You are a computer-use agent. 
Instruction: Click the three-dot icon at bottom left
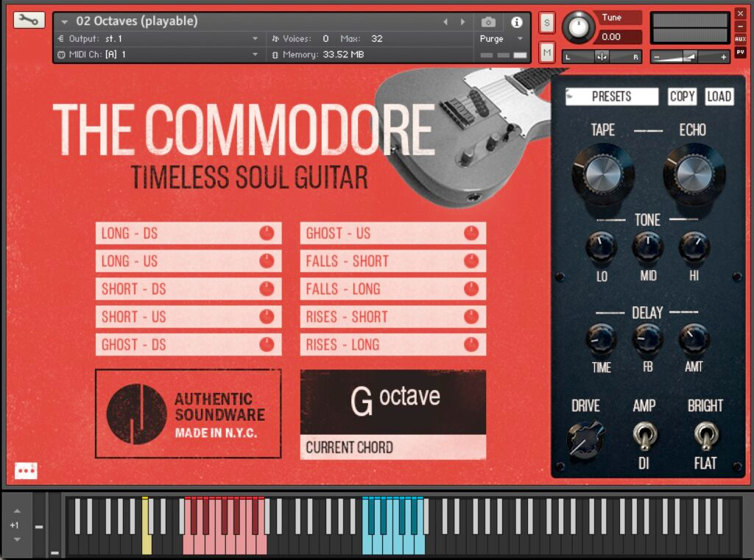click(x=26, y=470)
